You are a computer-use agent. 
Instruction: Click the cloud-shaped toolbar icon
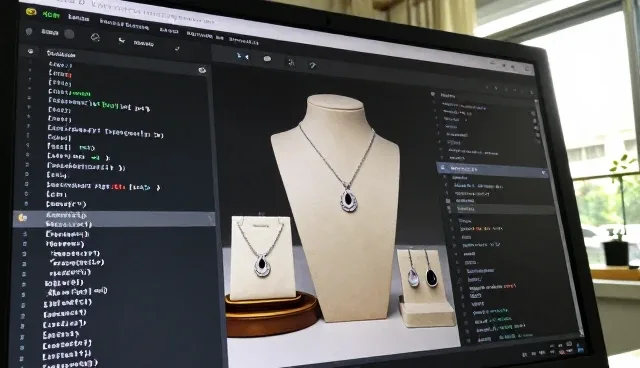95,38
